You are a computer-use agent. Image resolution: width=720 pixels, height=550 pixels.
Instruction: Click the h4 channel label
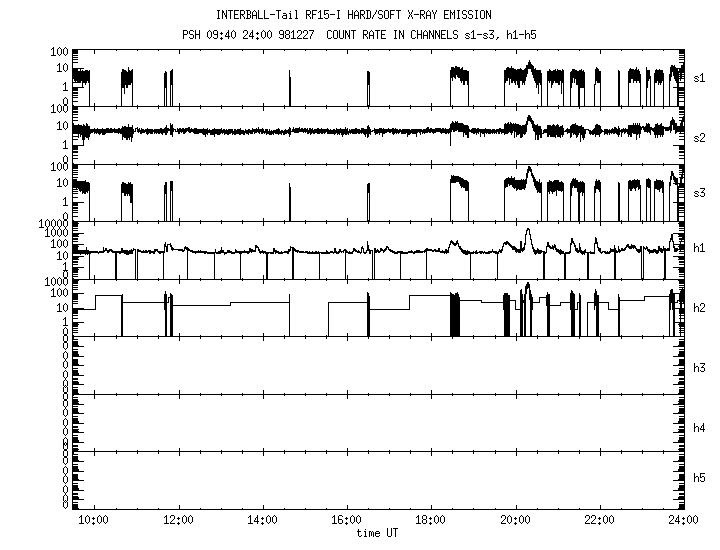tap(700, 428)
